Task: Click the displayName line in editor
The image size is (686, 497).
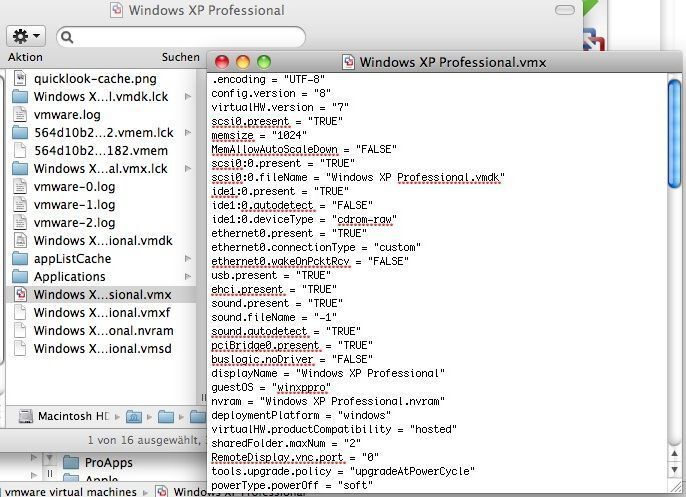Action: click(328, 373)
